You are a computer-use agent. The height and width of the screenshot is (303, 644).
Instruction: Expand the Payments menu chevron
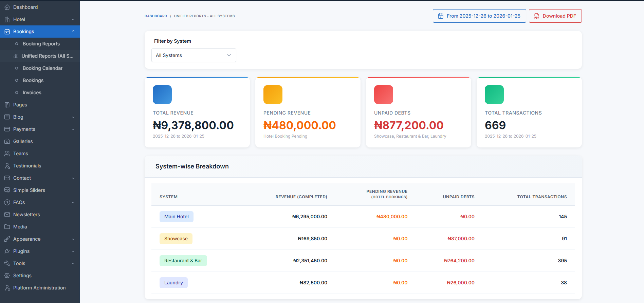tap(73, 129)
